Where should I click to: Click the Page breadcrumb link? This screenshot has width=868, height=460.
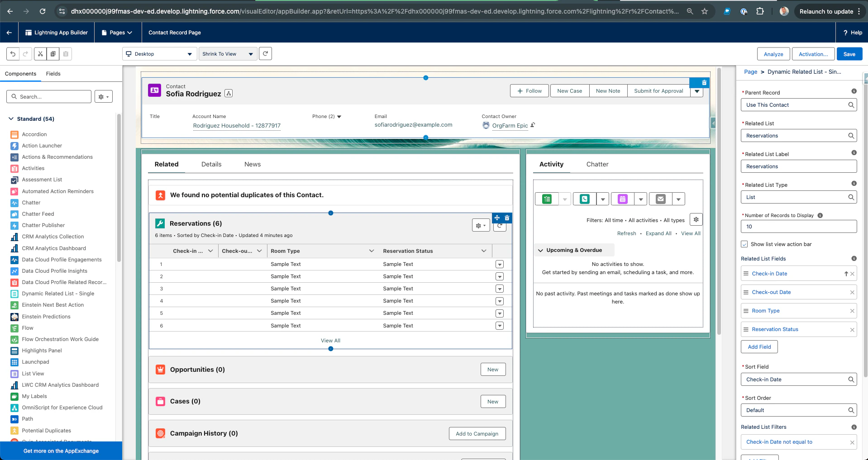pyautogui.click(x=750, y=72)
